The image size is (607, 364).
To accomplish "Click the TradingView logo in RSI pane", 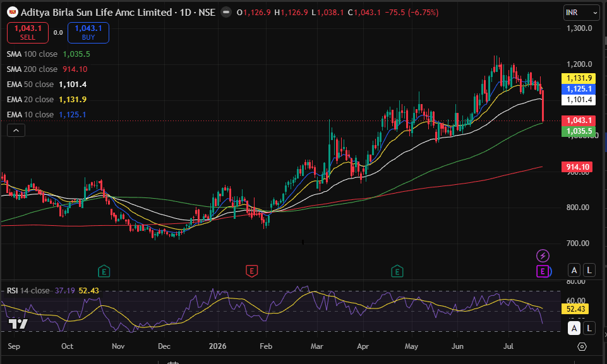I will click(x=18, y=324).
